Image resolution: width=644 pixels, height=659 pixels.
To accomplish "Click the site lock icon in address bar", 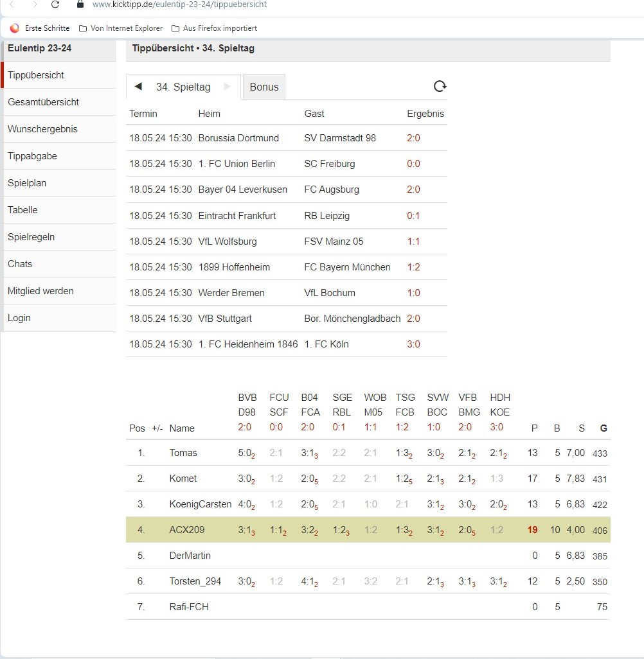I will pyautogui.click(x=80, y=4).
